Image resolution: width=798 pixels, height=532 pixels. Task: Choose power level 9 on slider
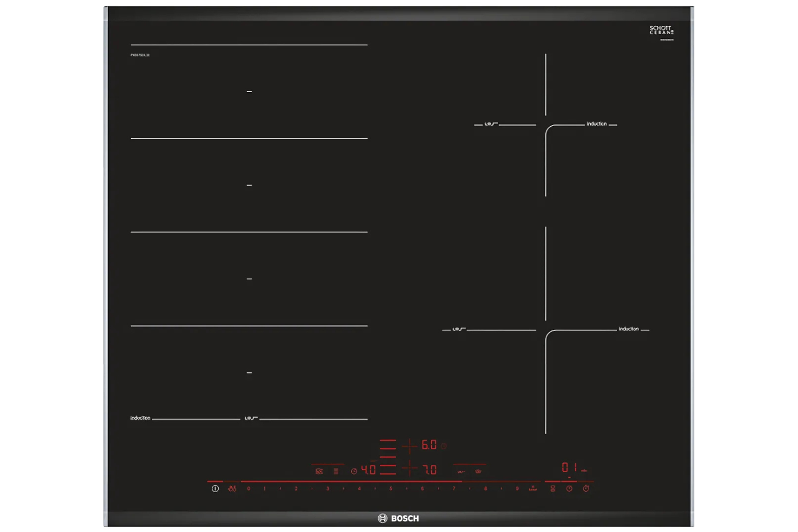[x=517, y=488]
